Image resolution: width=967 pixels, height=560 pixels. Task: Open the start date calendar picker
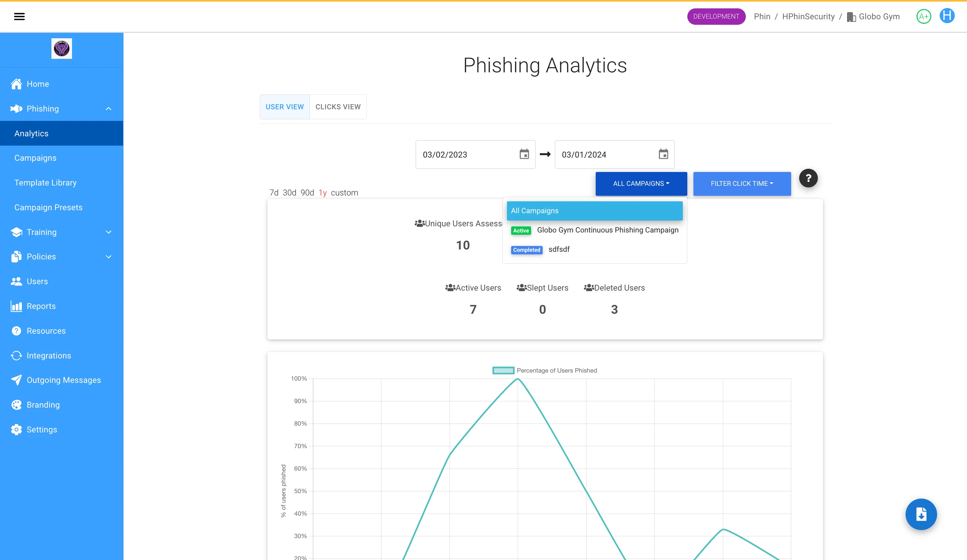pos(524,154)
